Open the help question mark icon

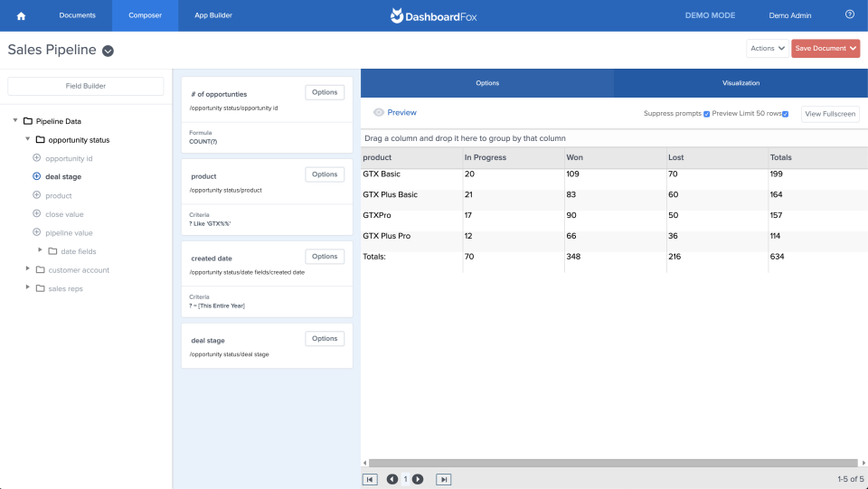click(x=849, y=15)
